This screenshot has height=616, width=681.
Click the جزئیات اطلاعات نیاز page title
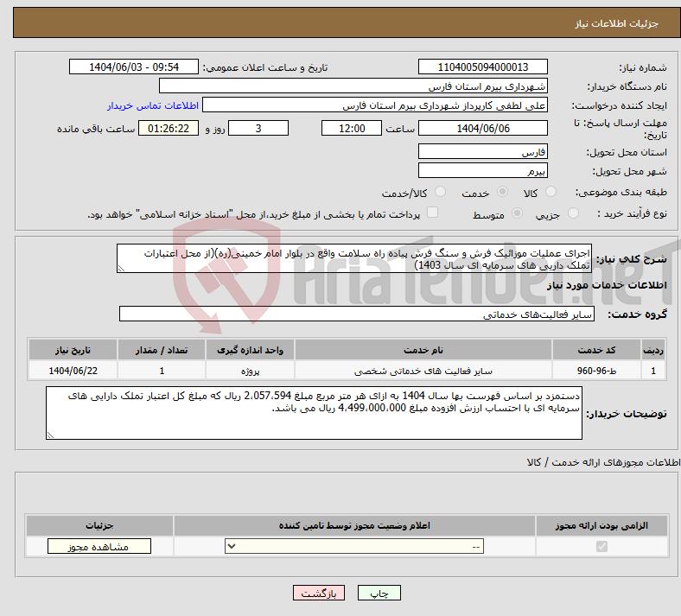click(617, 23)
